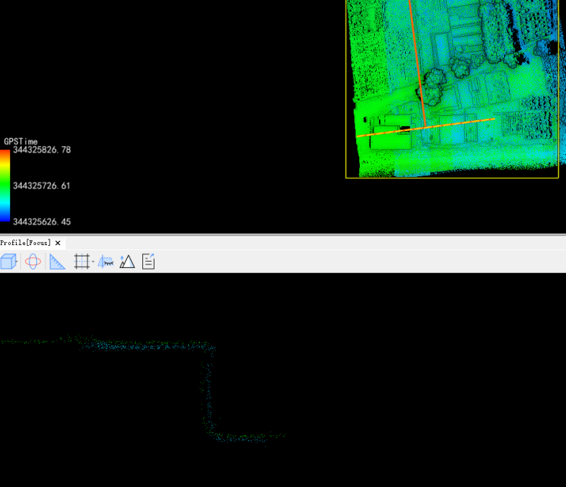
Task: Open the dropdown arrow beside the cube icon
Action: 17,261
